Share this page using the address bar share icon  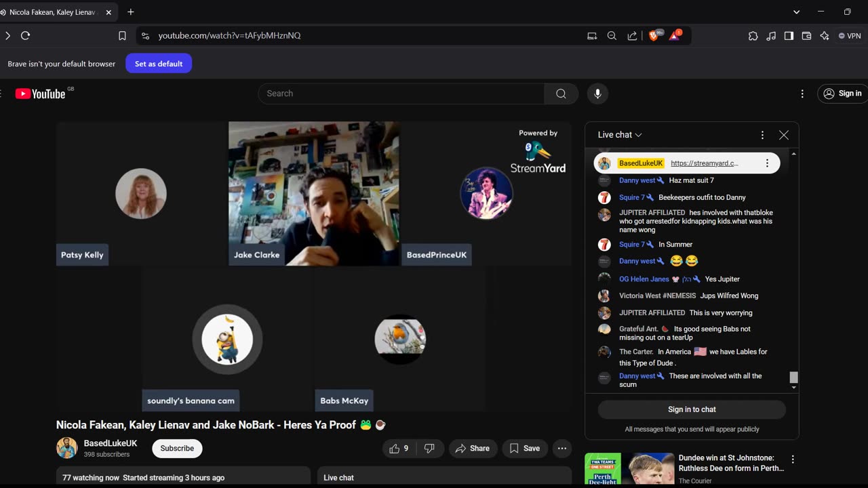[632, 36]
